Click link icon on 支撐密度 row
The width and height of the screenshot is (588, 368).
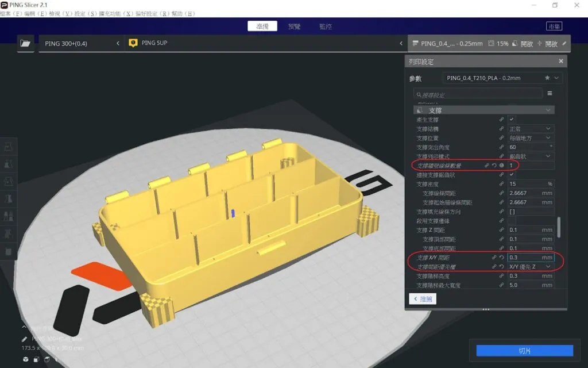[501, 183]
